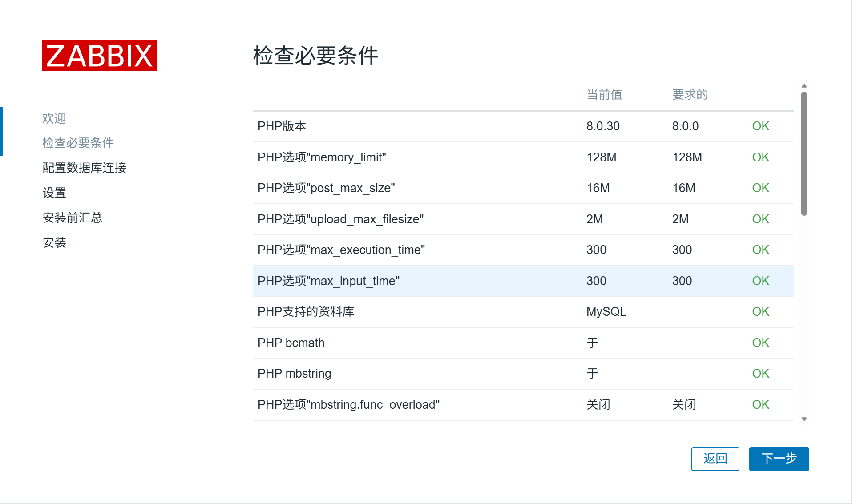The height and width of the screenshot is (504, 852).
Task: Click the PHP版本 row
Action: pyautogui.click(x=523, y=126)
